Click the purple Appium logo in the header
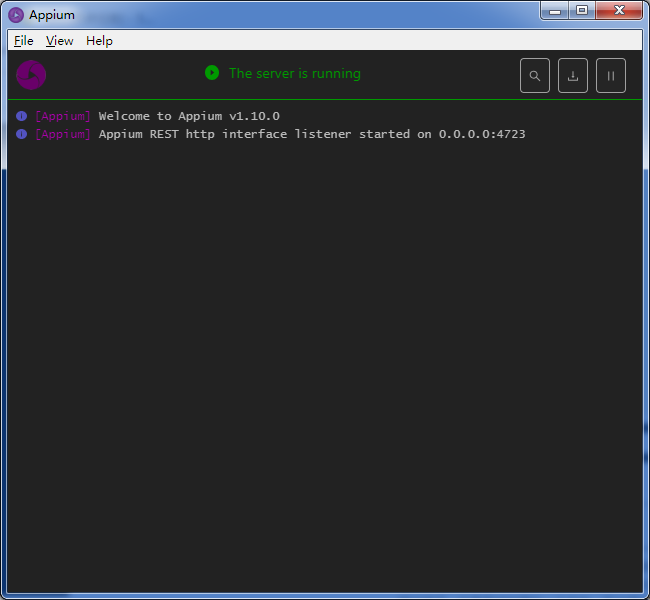 coord(31,75)
